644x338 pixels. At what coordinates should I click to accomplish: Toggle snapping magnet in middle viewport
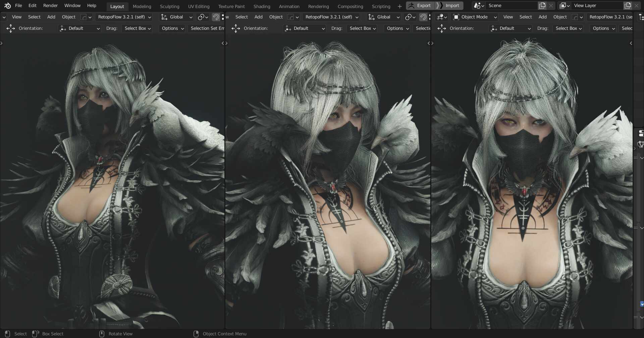tap(424, 17)
